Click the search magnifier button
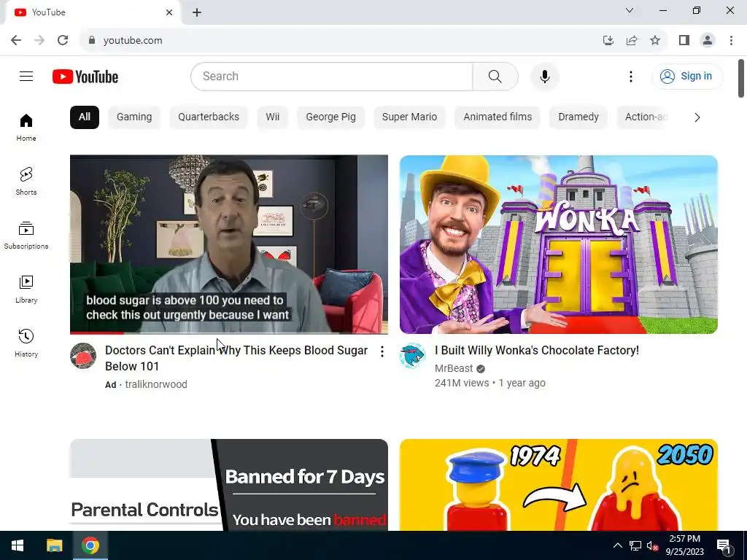 point(495,76)
